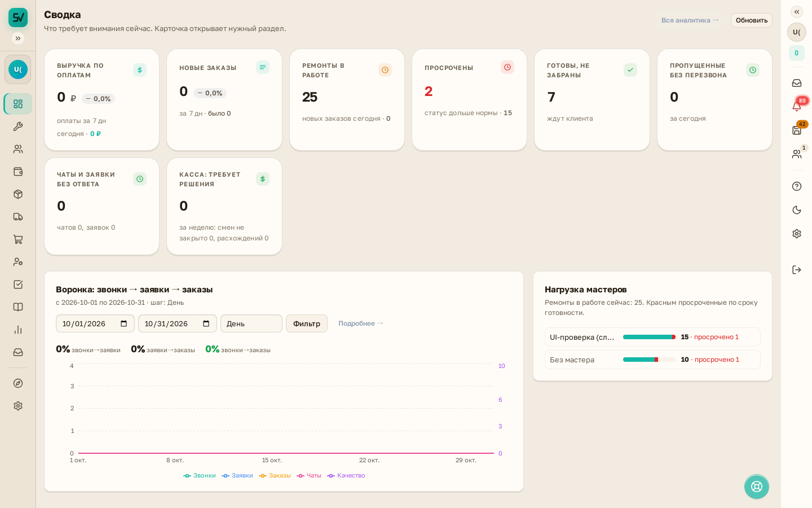
Task: Open the День step dropdown
Action: pyautogui.click(x=251, y=323)
